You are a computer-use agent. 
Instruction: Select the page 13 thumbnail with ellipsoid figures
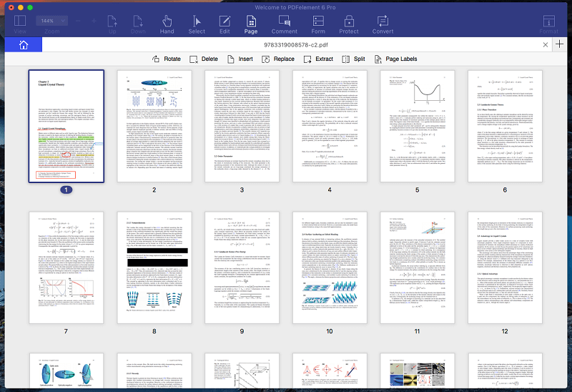(66, 371)
